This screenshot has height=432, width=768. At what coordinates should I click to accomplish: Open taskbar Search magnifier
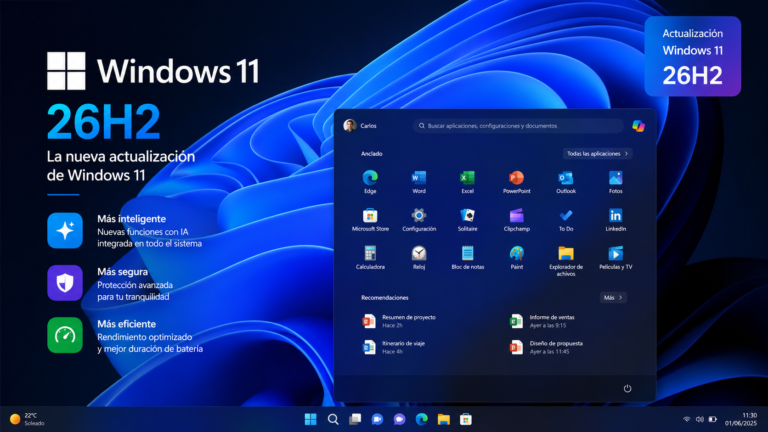(333, 419)
